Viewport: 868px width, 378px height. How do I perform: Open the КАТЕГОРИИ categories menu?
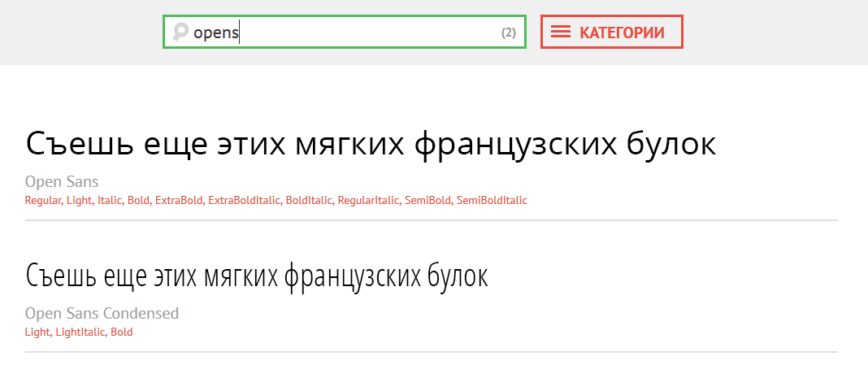[612, 32]
